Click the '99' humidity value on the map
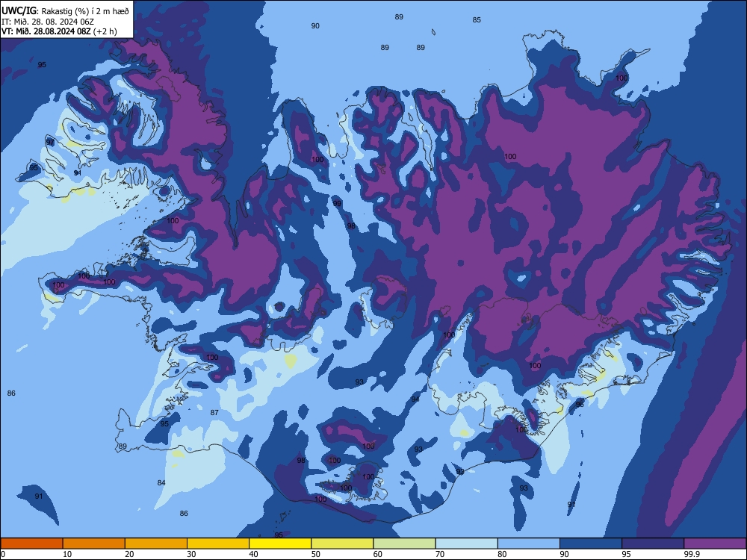This screenshot has width=747, height=560. click(338, 204)
